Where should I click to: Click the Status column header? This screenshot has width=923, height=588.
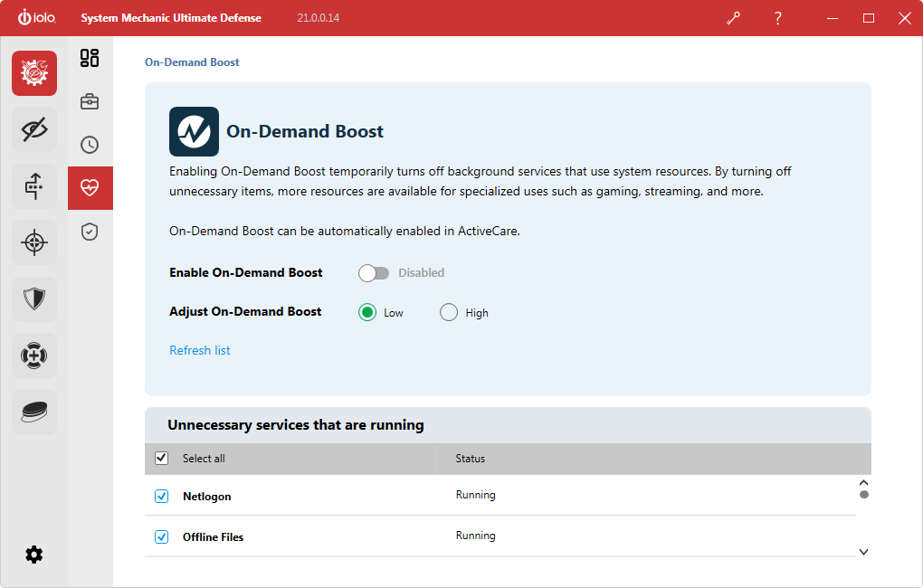471,459
